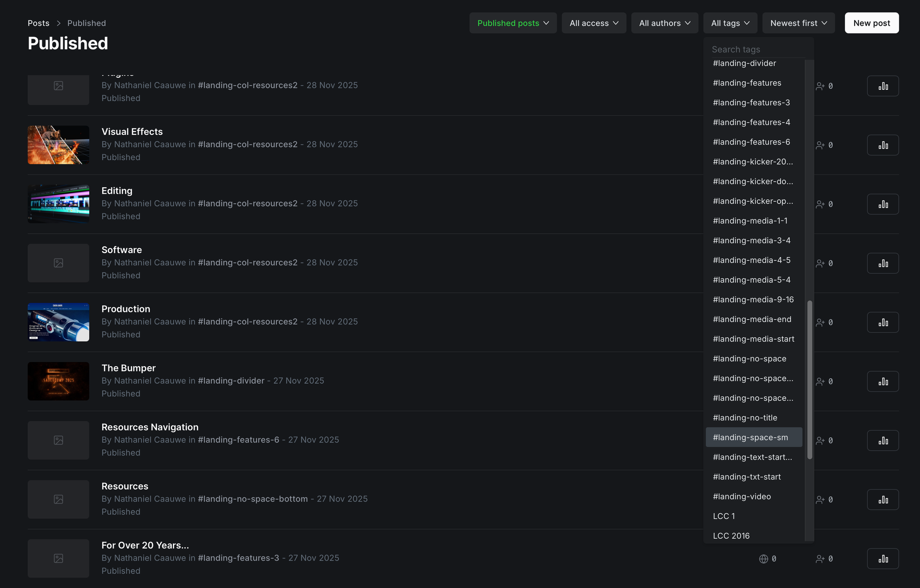Open the Published posts filter dropdown

(x=513, y=23)
